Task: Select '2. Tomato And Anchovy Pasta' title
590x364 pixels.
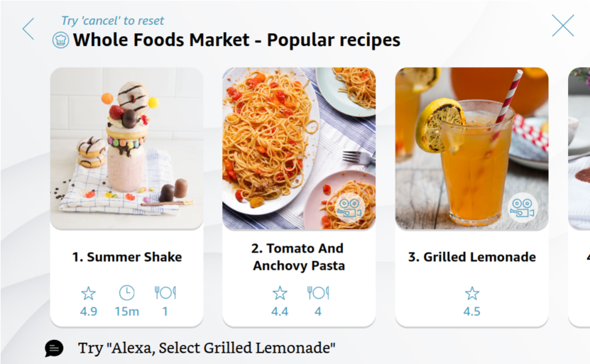Action: coord(299,257)
